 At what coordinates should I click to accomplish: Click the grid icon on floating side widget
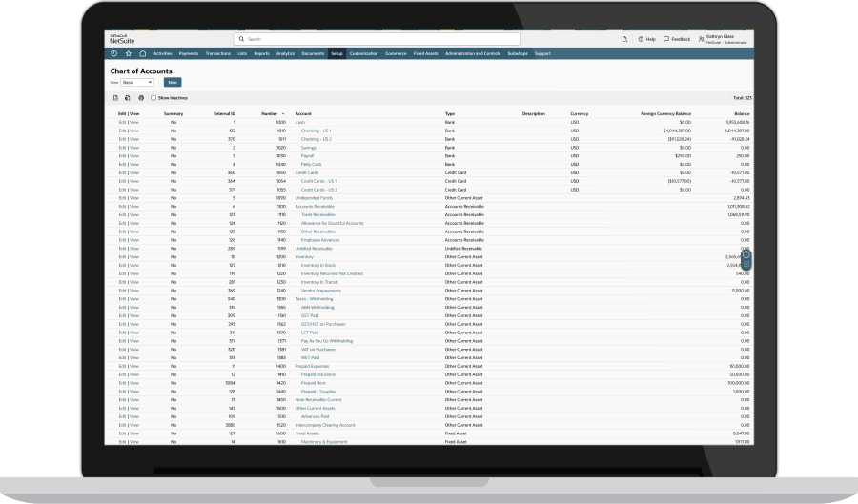[746, 266]
